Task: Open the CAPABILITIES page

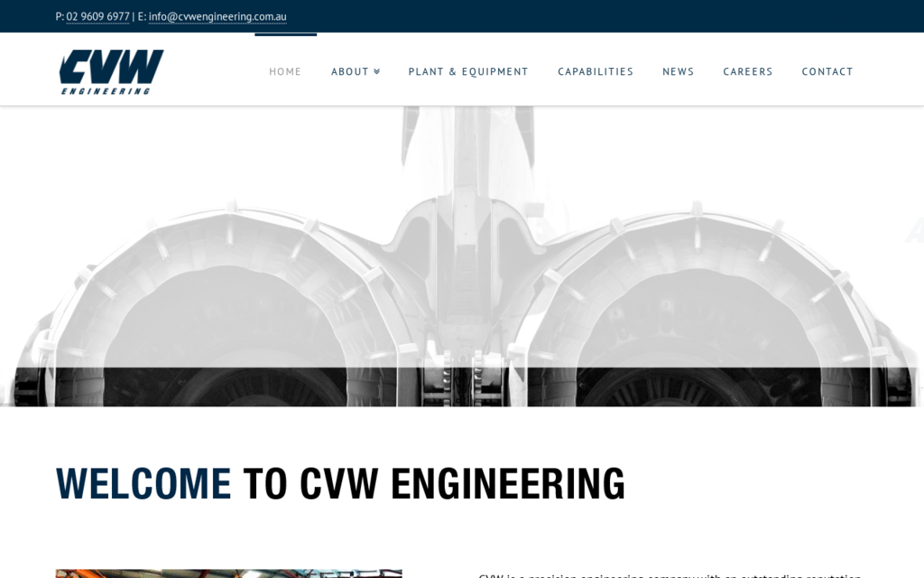Action: (x=596, y=71)
